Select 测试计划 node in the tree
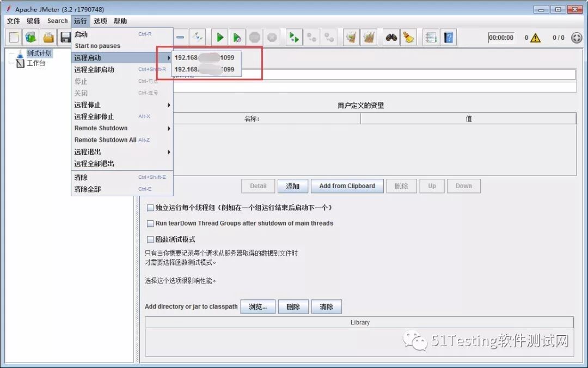Image resolution: width=588 pixels, height=368 pixels. (x=39, y=53)
